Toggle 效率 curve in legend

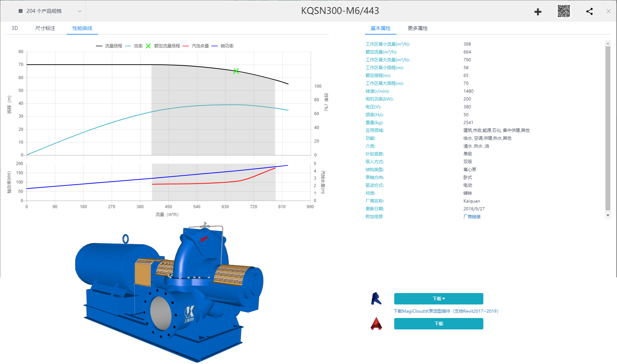pyautogui.click(x=134, y=46)
